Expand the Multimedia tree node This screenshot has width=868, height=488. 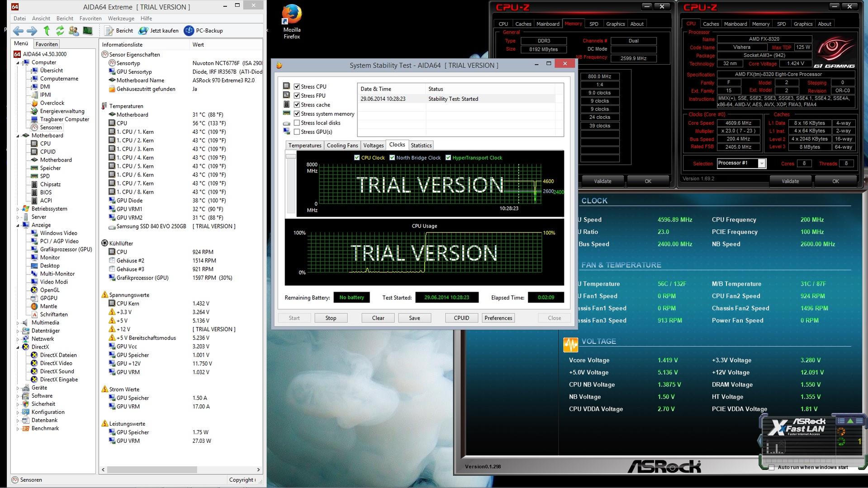point(18,323)
